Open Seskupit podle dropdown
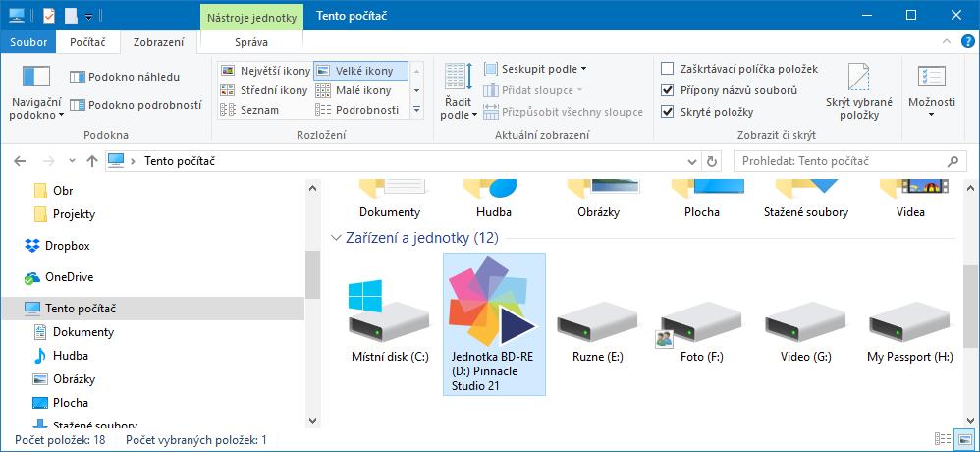980x452 pixels. [x=535, y=69]
